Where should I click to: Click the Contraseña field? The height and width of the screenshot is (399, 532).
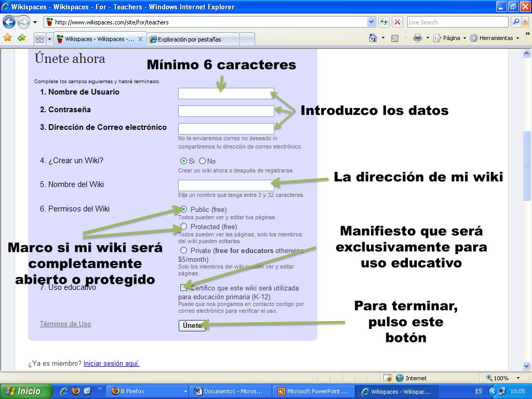tap(226, 111)
